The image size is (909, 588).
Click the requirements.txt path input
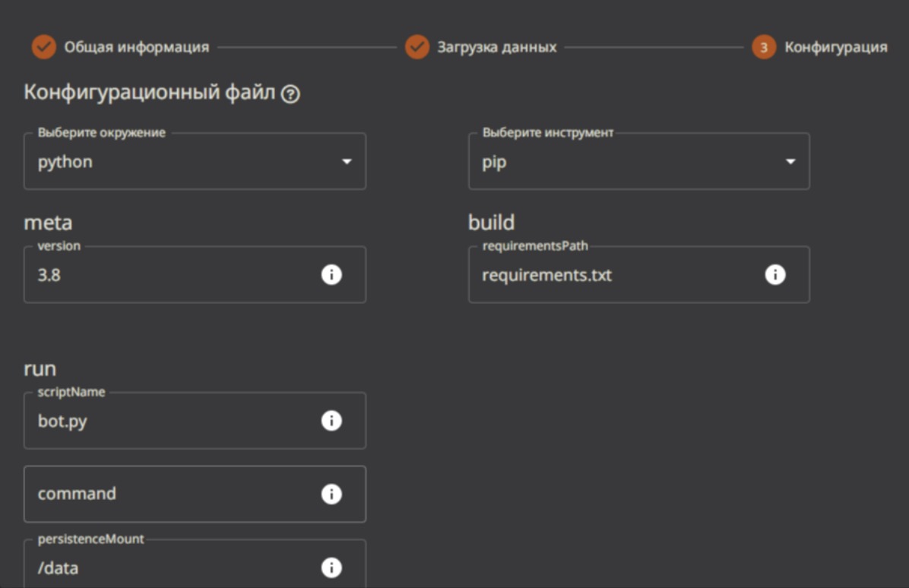608,275
